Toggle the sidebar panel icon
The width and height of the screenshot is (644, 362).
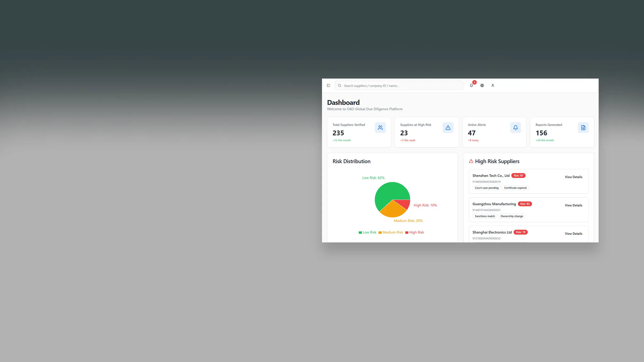pos(328,86)
